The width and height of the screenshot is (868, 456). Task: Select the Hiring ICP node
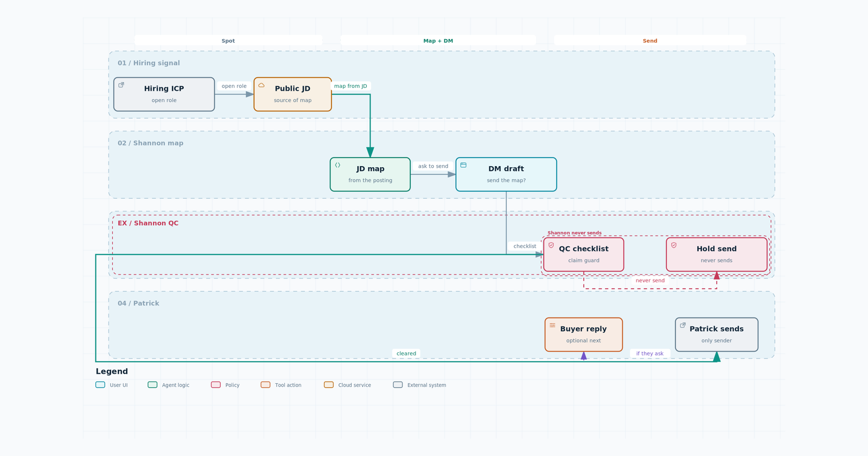click(164, 94)
